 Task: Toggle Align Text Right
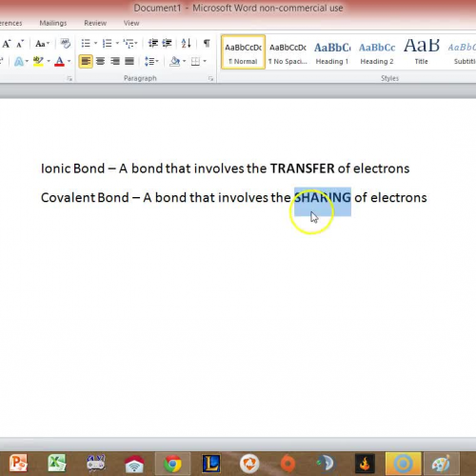(115, 61)
